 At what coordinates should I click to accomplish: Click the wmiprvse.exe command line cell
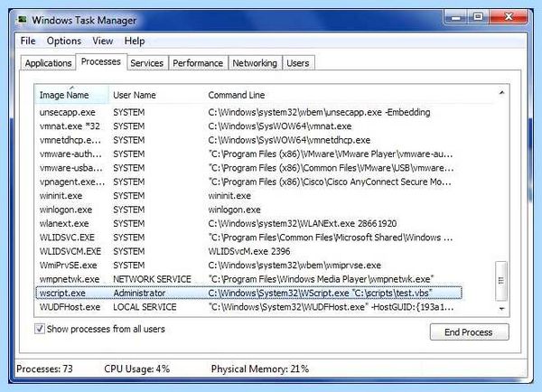(x=294, y=266)
